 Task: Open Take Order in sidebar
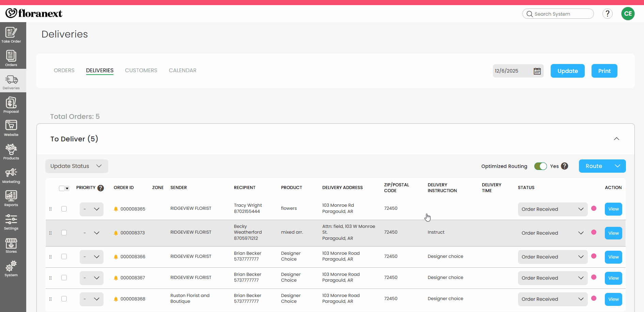coord(11,35)
